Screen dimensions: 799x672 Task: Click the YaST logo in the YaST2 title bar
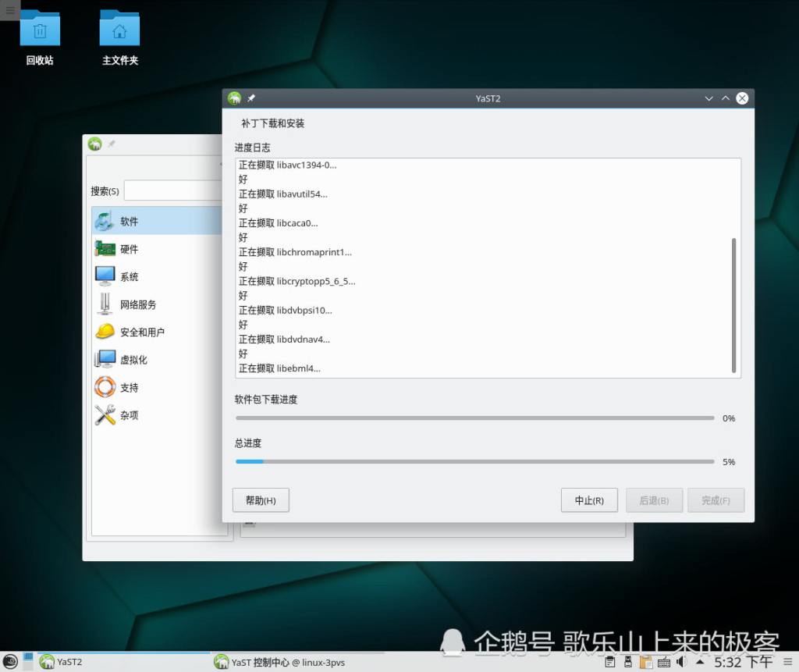click(234, 98)
